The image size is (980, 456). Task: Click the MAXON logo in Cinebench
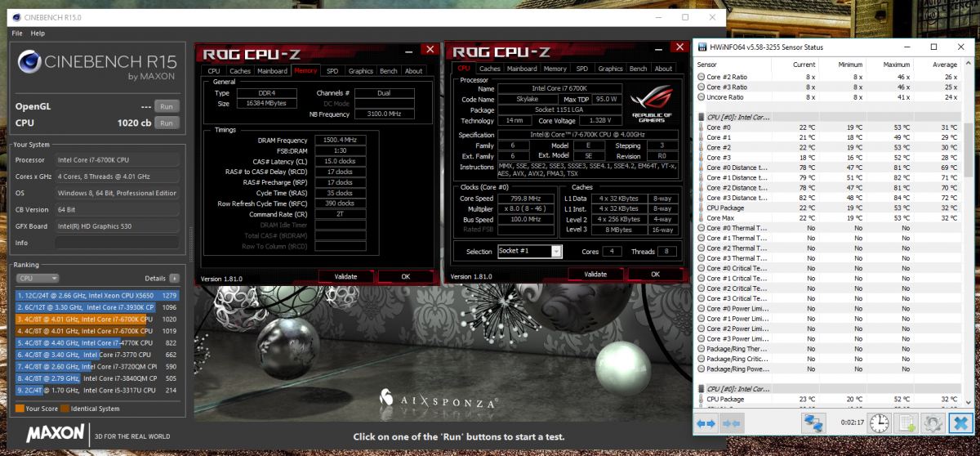pos(56,434)
